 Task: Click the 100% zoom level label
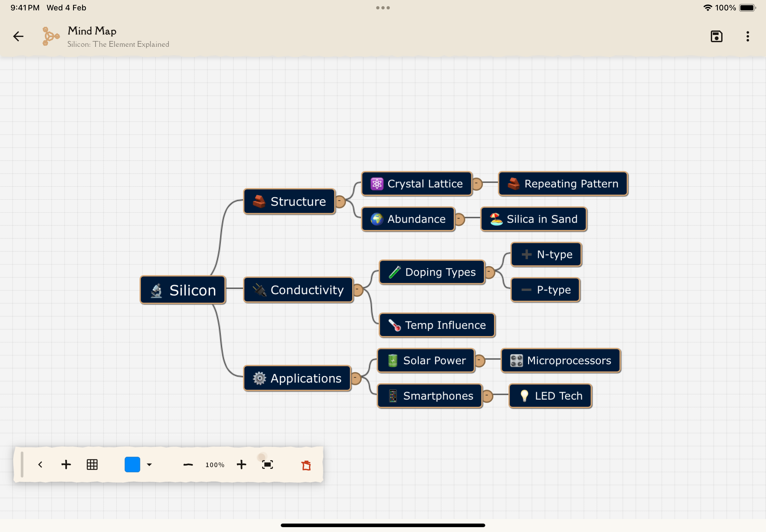click(x=215, y=465)
